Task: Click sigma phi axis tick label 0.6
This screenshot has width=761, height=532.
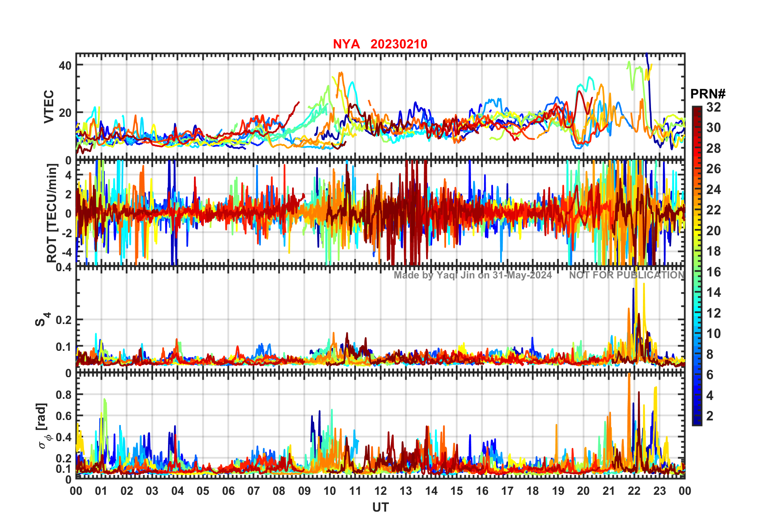Action: tap(64, 416)
